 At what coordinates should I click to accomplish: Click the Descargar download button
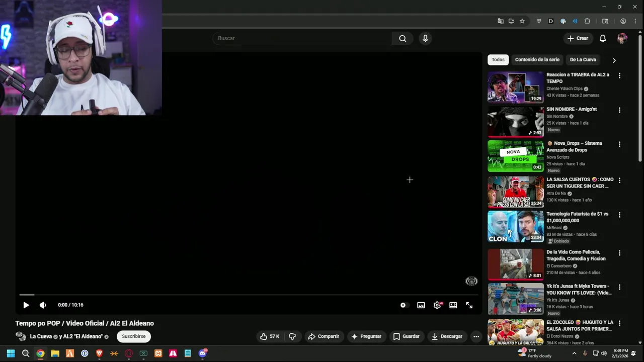(447, 336)
